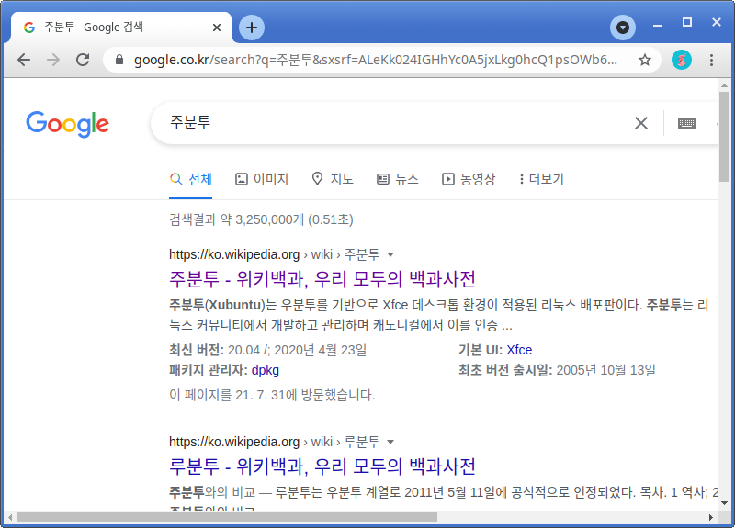Go forward with the forward arrow

click(53, 60)
